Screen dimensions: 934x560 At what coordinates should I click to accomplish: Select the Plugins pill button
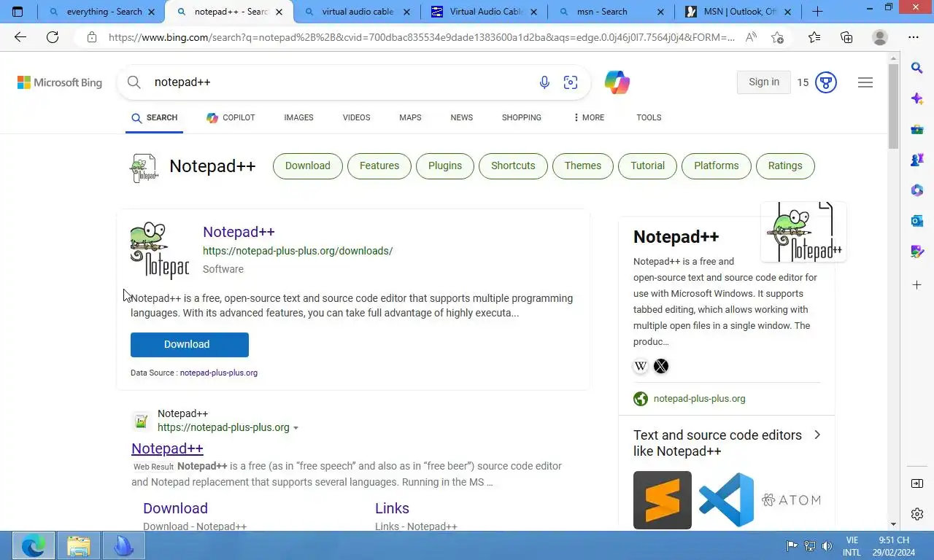pos(445,166)
